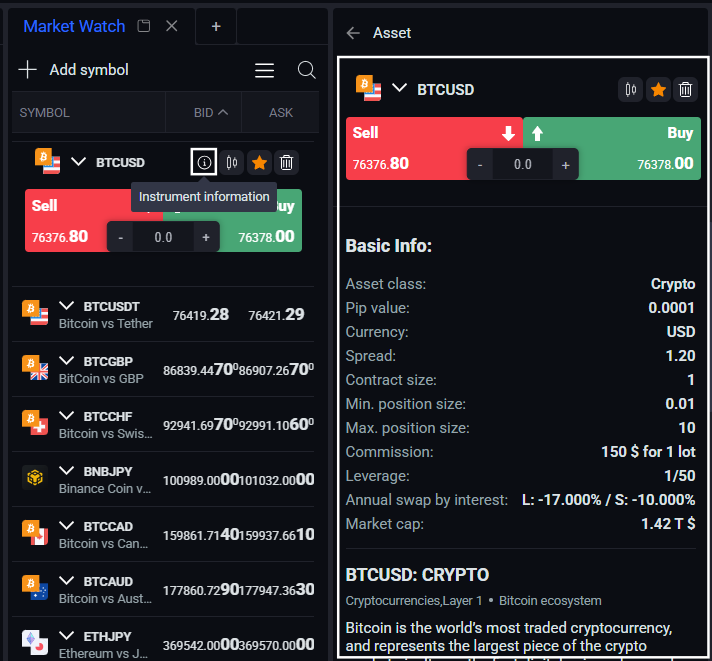Image resolution: width=712 pixels, height=661 pixels.
Task: Click BTCCHF currency pair icon
Action: (x=35, y=423)
